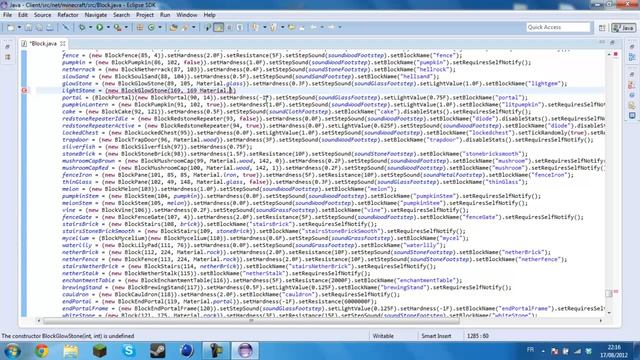
Task: Click the Forward navigation arrow
Action: pos(331,27)
